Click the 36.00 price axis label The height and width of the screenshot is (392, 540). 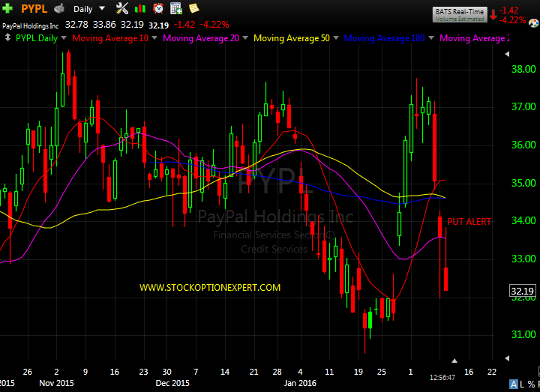tap(523, 145)
